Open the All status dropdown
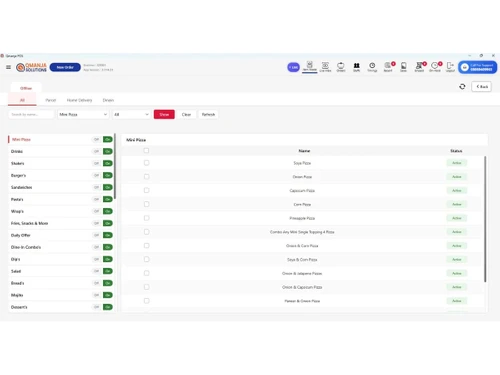This screenshot has height=375, width=500. pos(131,114)
